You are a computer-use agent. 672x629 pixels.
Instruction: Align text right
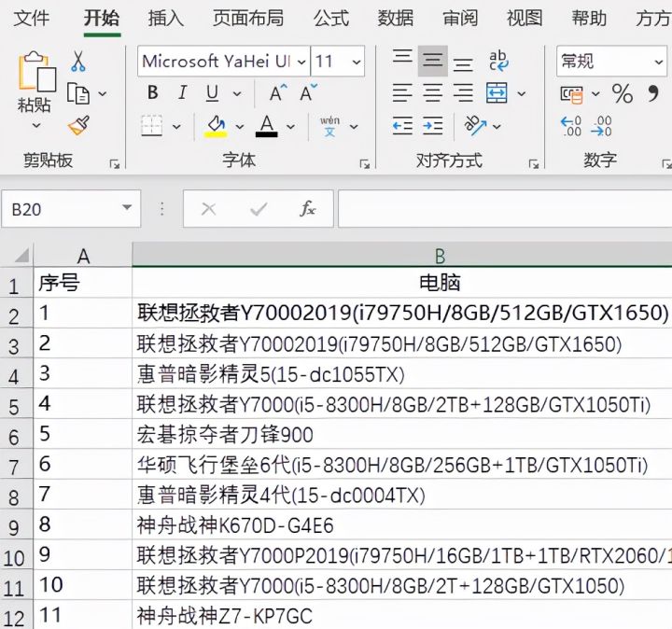[463, 93]
